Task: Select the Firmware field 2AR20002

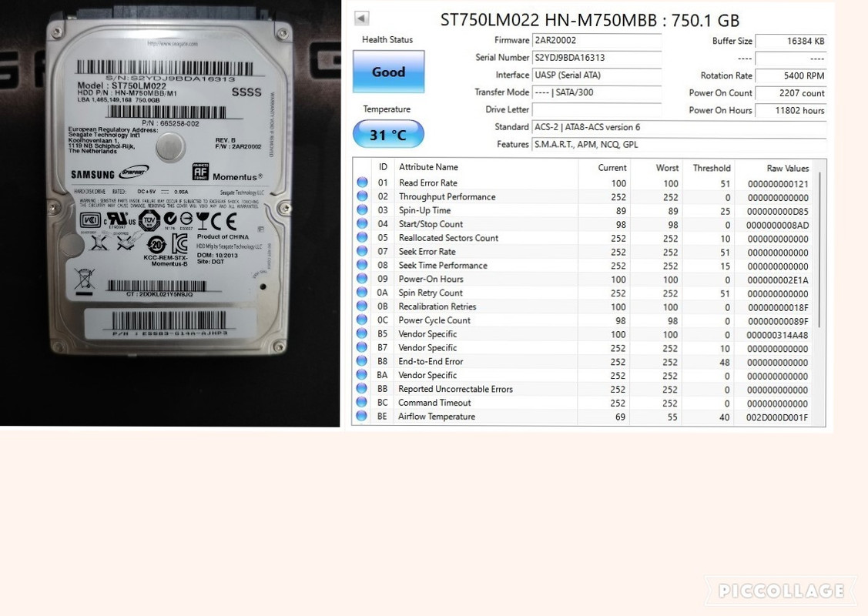Action: 597,40
